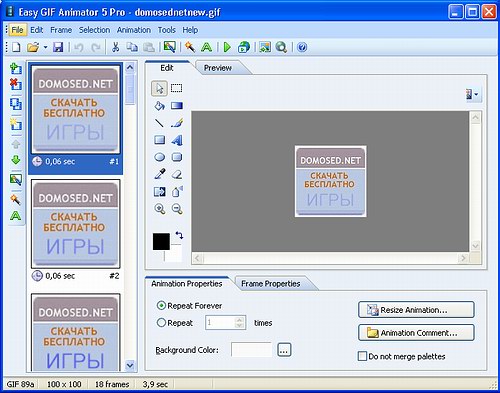The image size is (500, 393).
Task: Select the gradient fill tool
Action: [177, 106]
